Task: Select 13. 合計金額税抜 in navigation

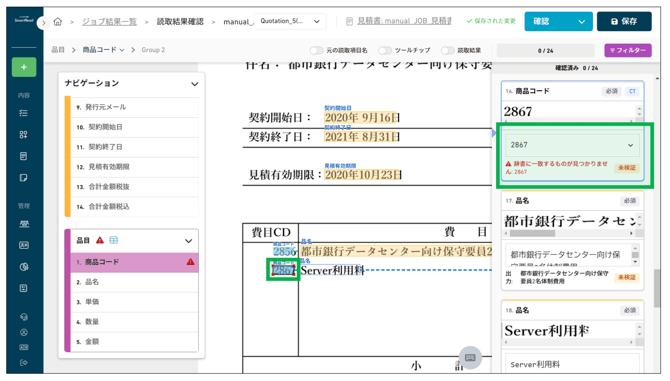Action: click(x=134, y=186)
